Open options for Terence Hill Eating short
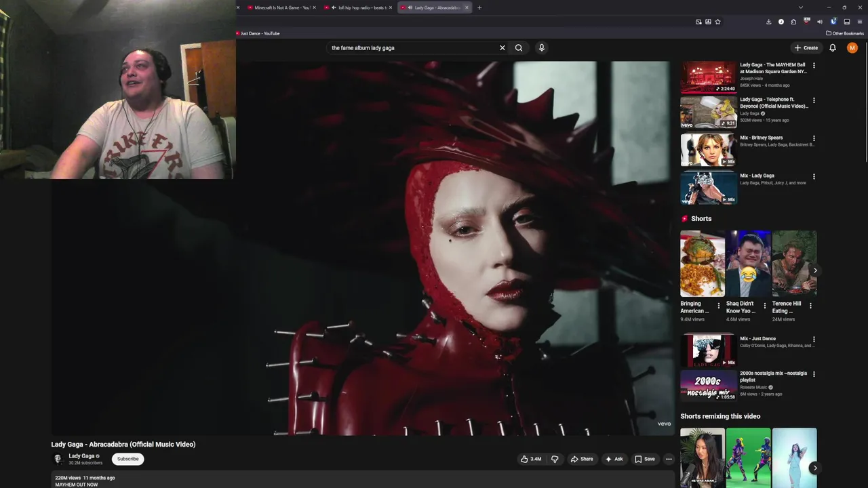 [810, 306]
